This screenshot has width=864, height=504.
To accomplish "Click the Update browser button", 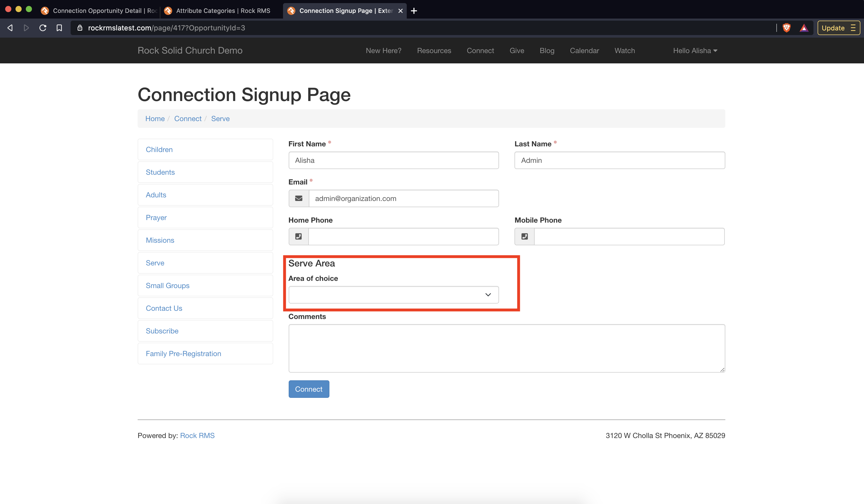I will [x=839, y=28].
